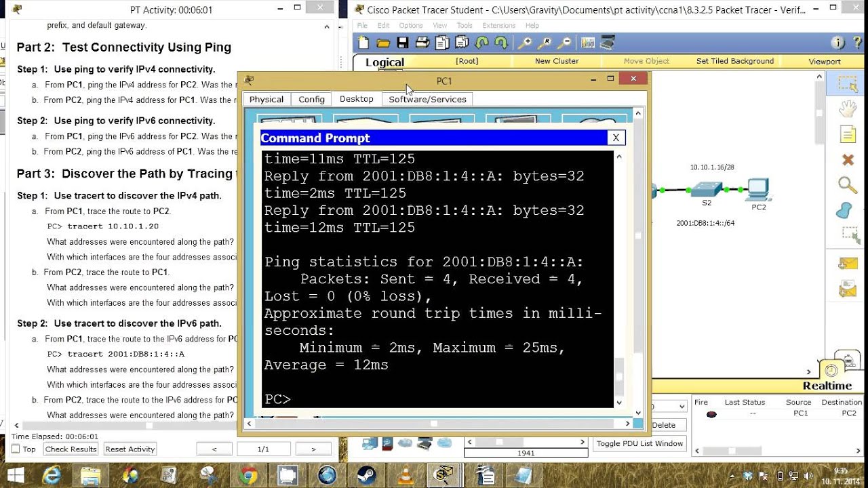Click the network information icon

(x=838, y=43)
